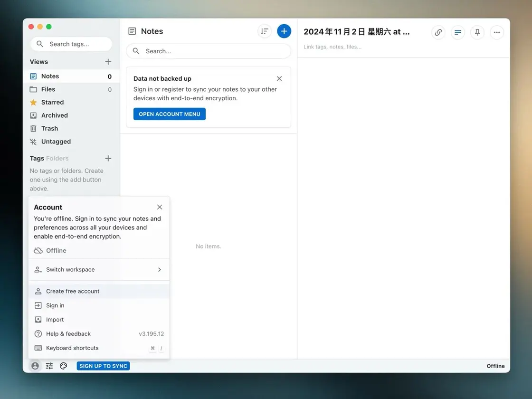Open quick settings sliders icon in footer

click(49, 366)
